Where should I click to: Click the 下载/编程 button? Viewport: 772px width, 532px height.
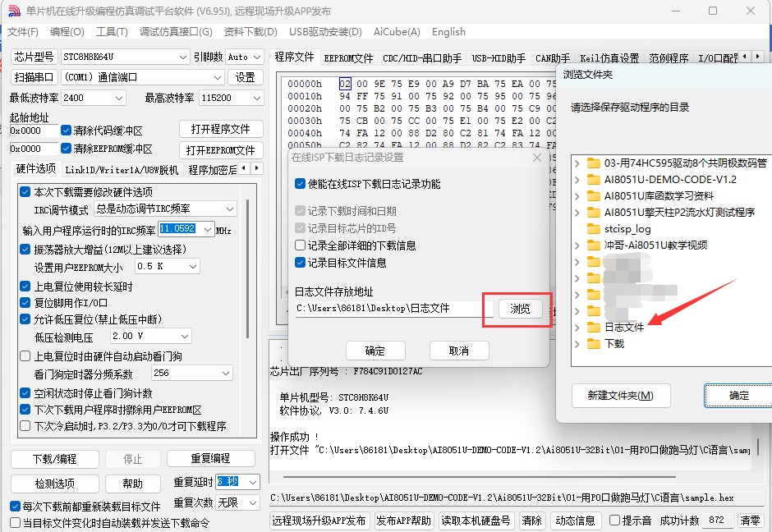[x=55, y=459]
